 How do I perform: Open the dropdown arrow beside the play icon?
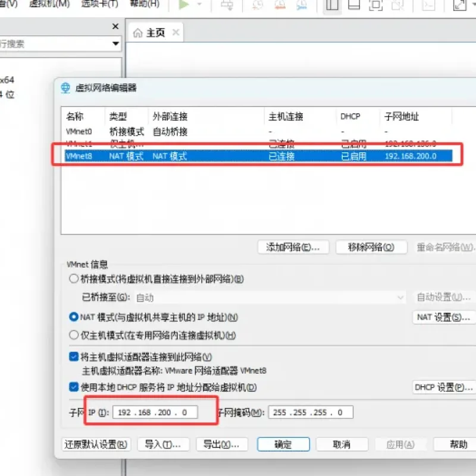[x=199, y=4]
